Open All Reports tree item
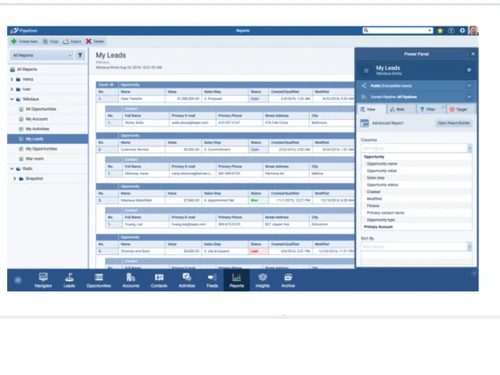This screenshot has width=500, height=375. pyautogui.click(x=27, y=69)
